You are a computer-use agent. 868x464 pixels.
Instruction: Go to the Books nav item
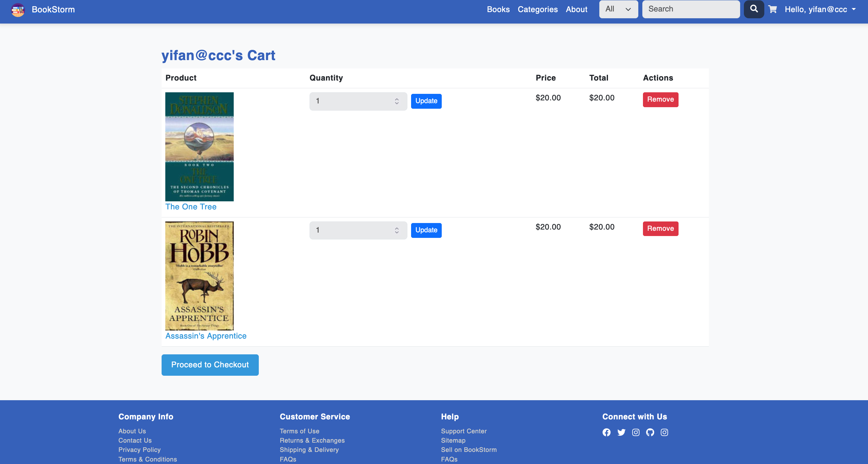[x=498, y=9]
